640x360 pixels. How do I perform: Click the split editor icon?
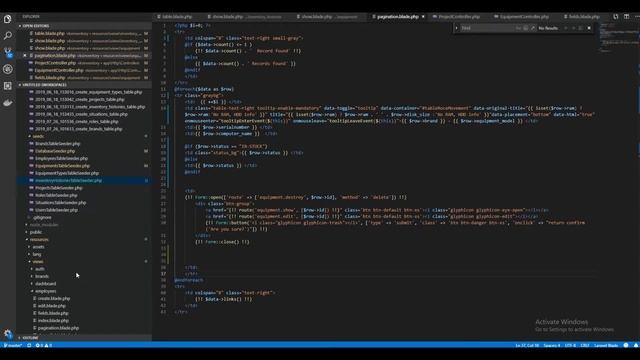627,17
